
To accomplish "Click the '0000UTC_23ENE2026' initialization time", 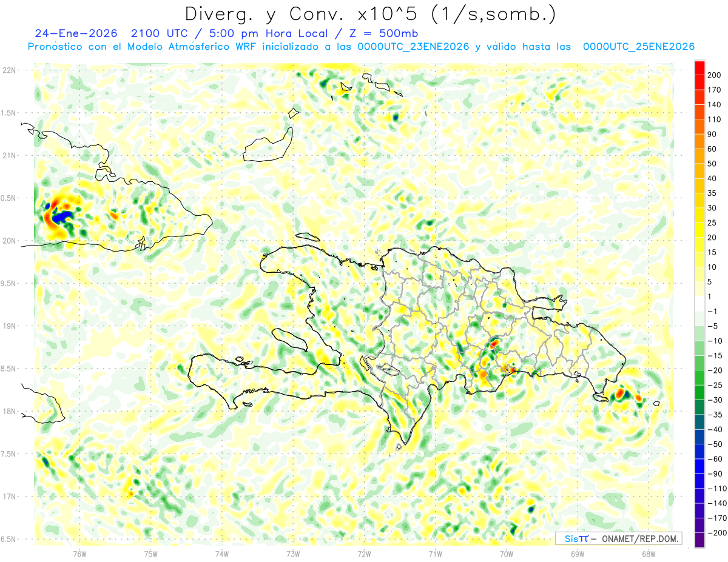I will 414,47.
